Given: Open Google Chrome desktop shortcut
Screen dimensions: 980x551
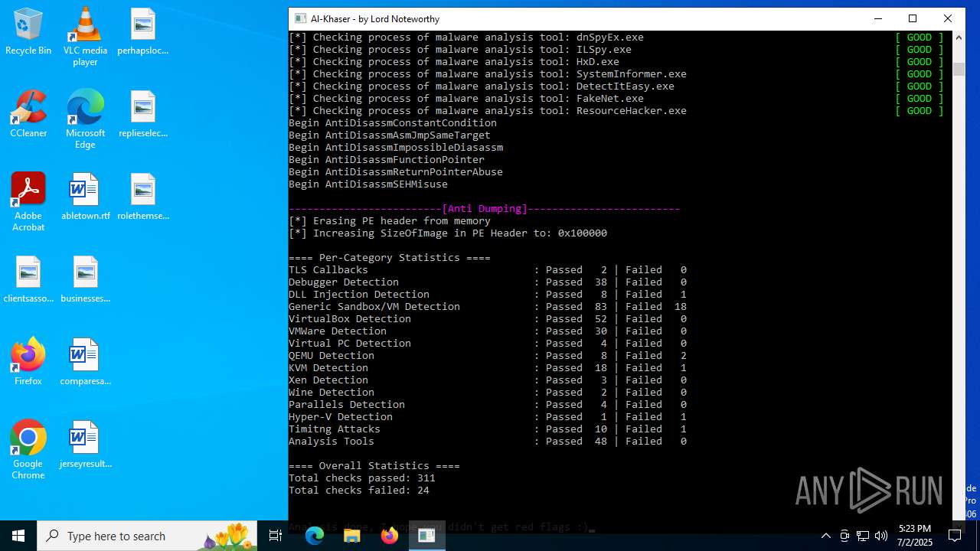Looking at the screenshot, I should click(28, 450).
